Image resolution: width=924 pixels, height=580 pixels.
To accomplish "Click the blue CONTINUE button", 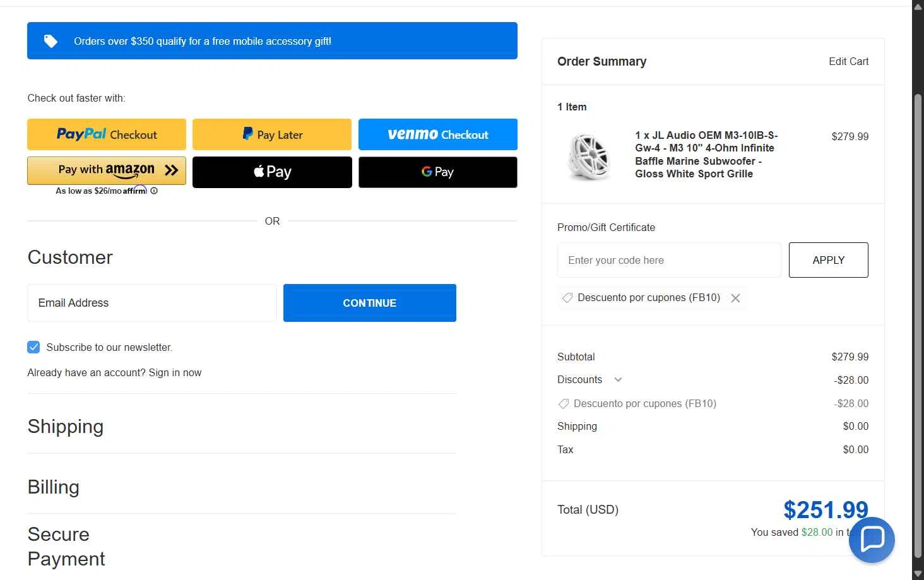I will pyautogui.click(x=370, y=303).
